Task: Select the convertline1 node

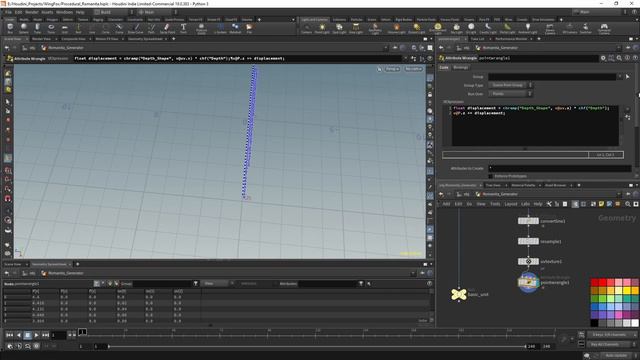Action: click(x=528, y=221)
